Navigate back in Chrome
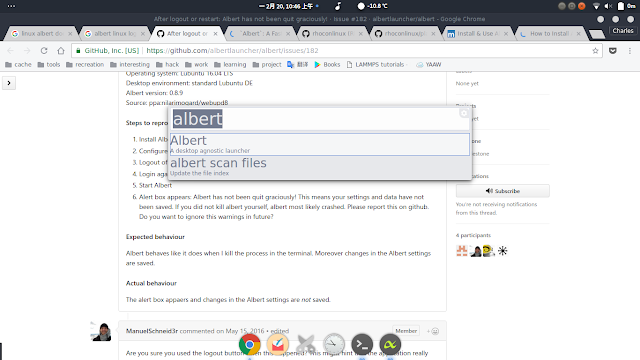640x360 pixels. click(11, 51)
